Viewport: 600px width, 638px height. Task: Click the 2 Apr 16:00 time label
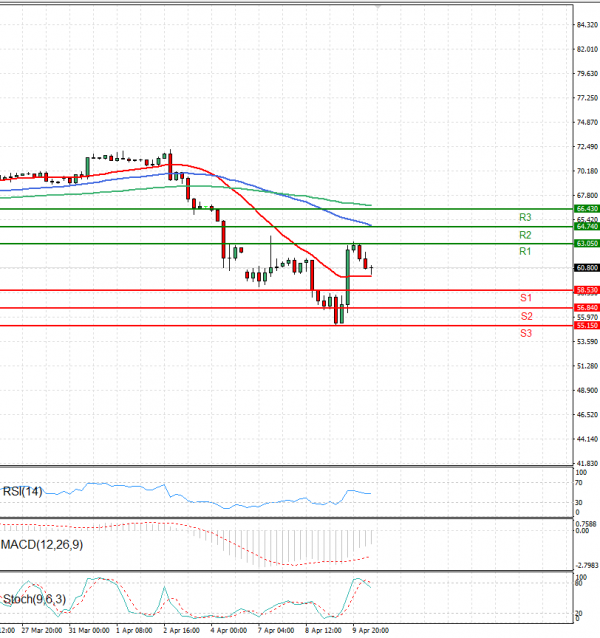(x=181, y=630)
